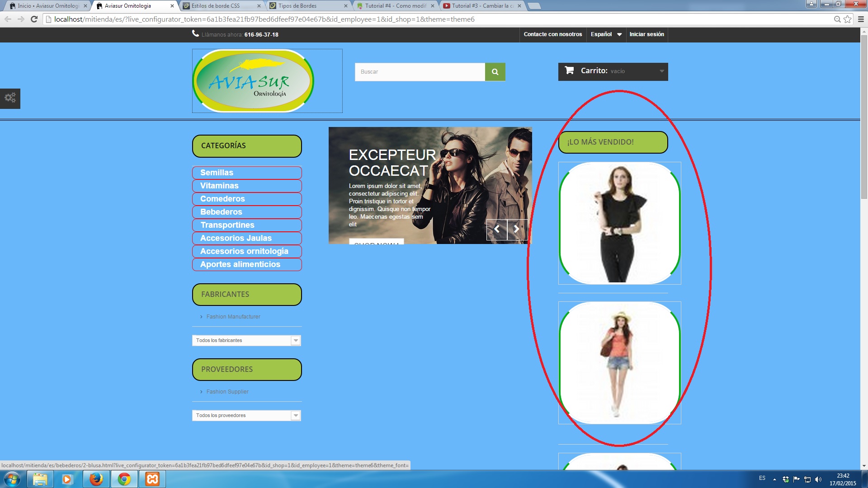Open the live configurator gear panel
868x488 pixels.
click(10, 98)
